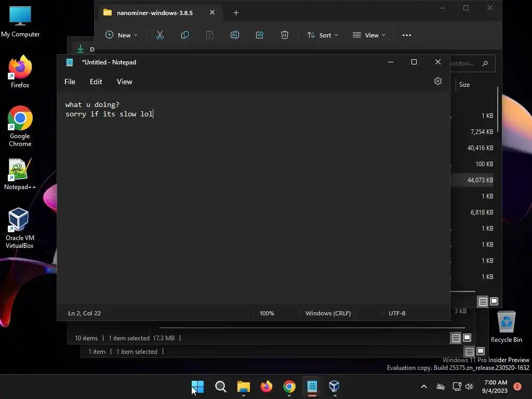Expand the Sort dropdown in File Explorer
532x399 pixels.
point(322,35)
